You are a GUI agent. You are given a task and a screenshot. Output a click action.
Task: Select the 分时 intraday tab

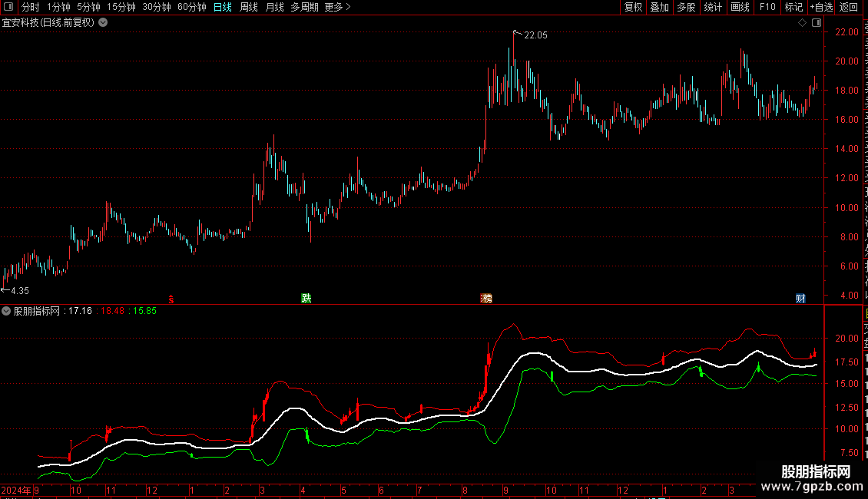click(31, 7)
